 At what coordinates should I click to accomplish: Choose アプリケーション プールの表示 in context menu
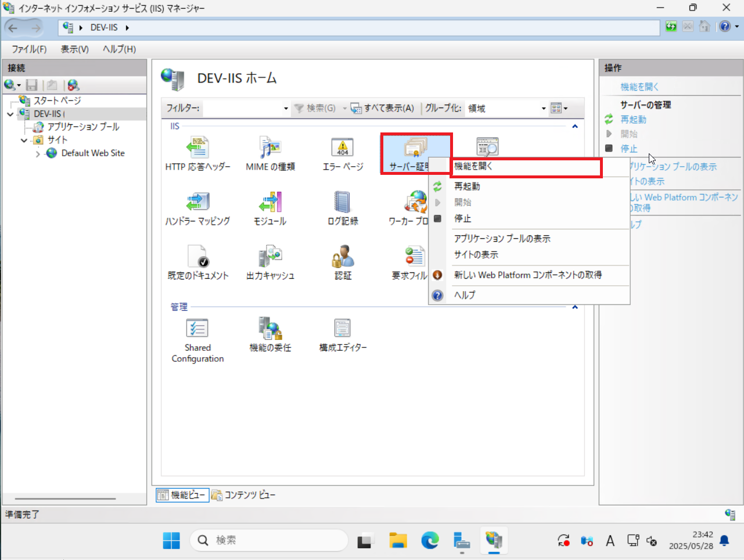coord(529,239)
